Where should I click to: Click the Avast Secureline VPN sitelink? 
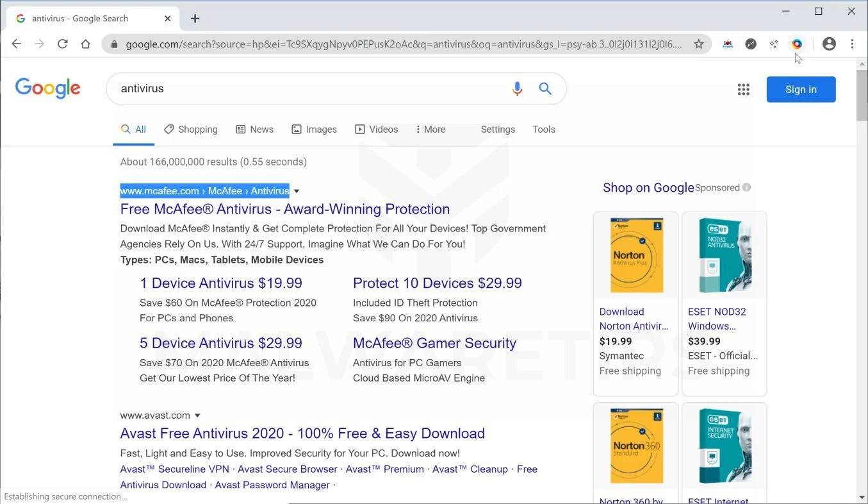click(175, 469)
